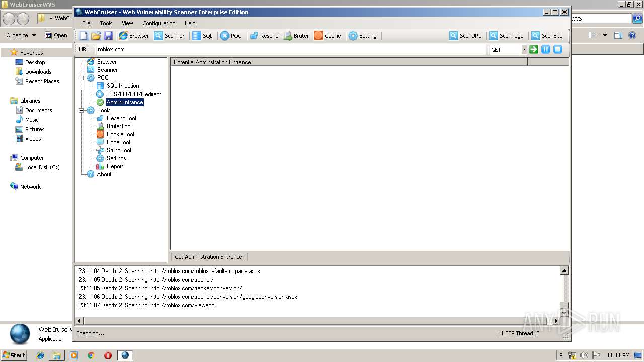Screen dimensions: 644x362
Task: Click the volume icon in system tray
Action: tap(584, 355)
